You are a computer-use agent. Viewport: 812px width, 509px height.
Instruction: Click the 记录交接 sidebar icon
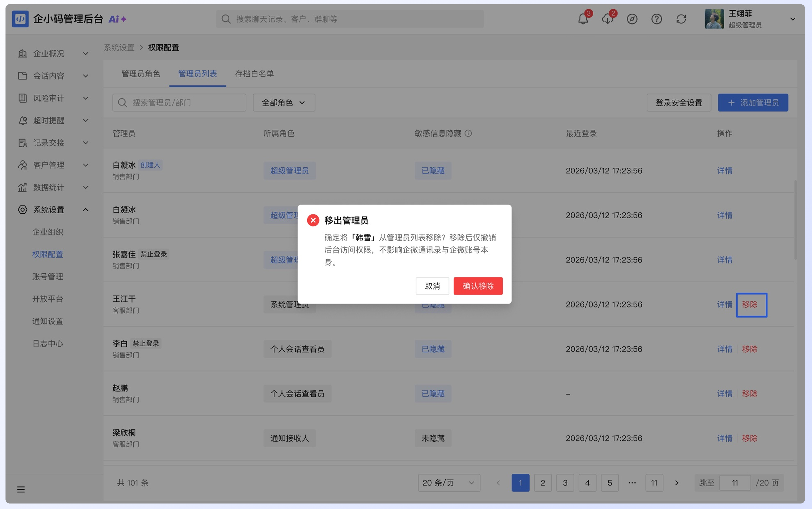point(23,143)
